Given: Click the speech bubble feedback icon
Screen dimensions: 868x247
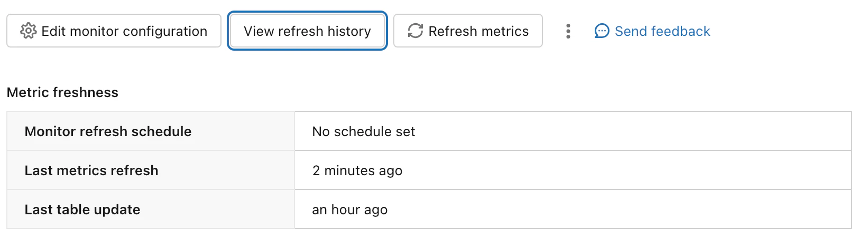Looking at the screenshot, I should coord(602,31).
